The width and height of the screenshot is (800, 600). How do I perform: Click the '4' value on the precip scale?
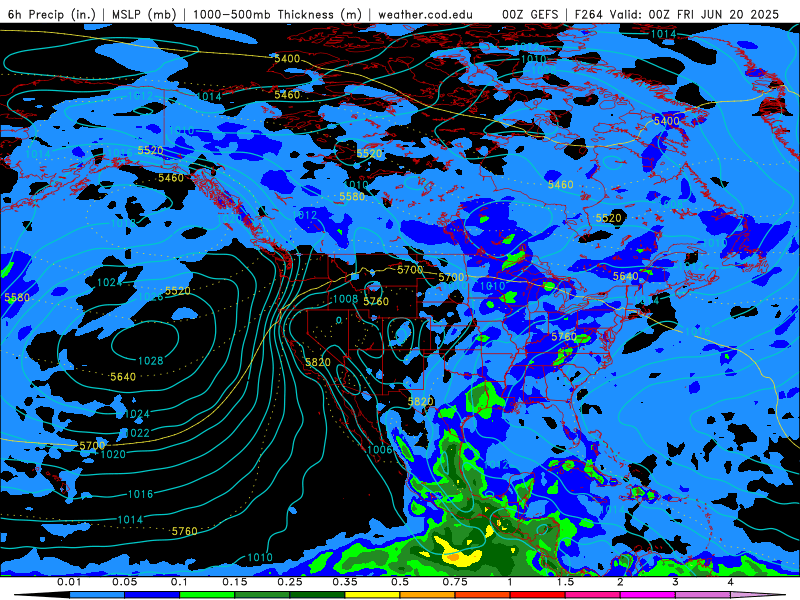click(731, 582)
